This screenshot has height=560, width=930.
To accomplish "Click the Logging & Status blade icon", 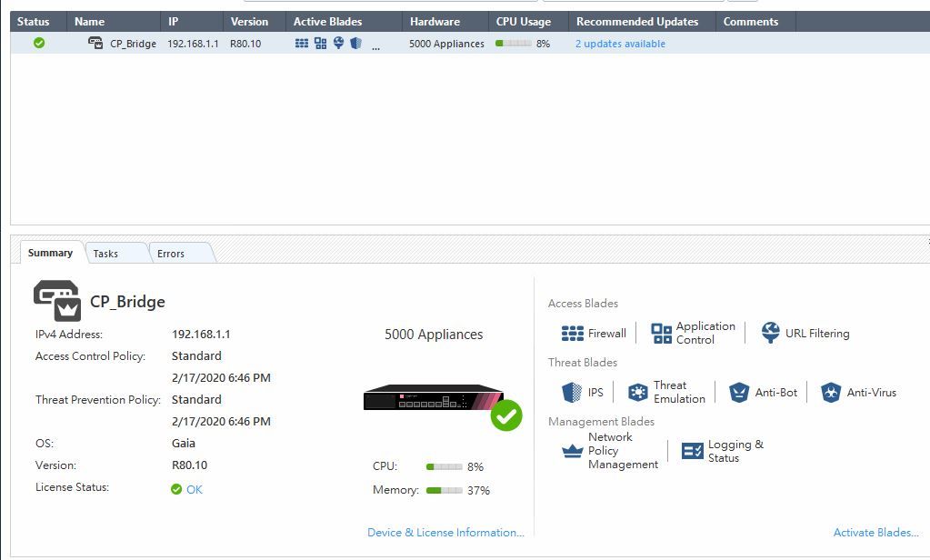I will (x=693, y=451).
